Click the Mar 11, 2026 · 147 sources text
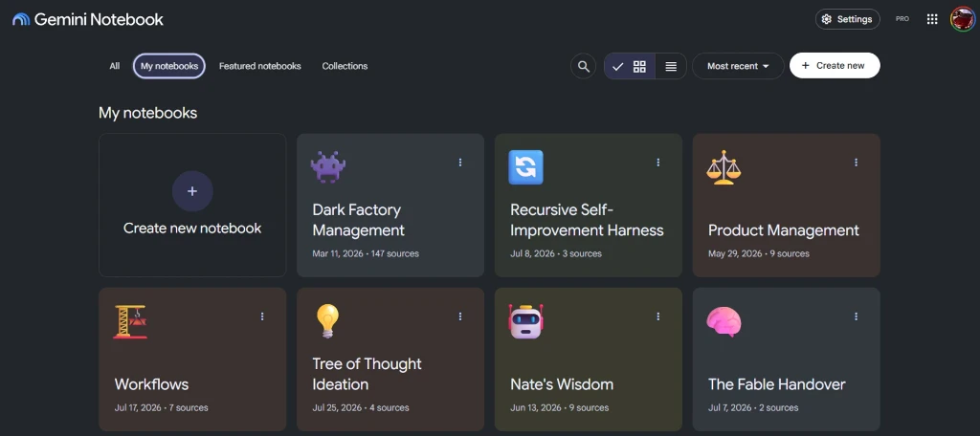This screenshot has width=980, height=436. (366, 253)
